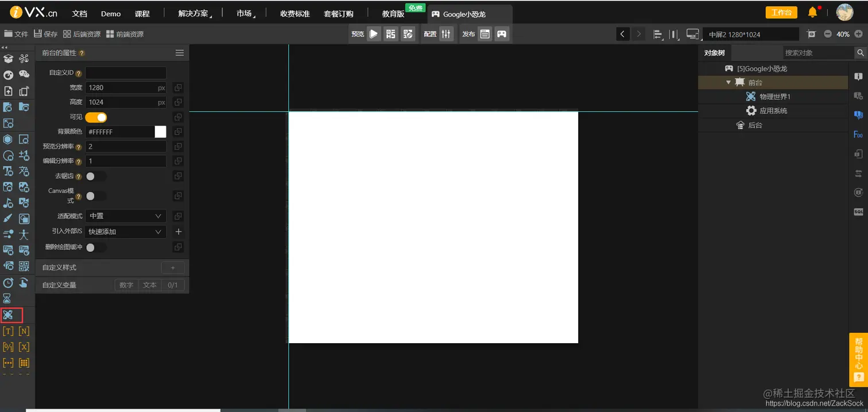
Task: Enable the Canvas模式 switch
Action: point(96,196)
